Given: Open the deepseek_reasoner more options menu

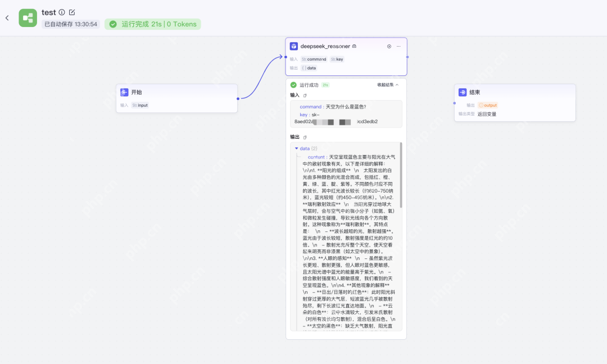Looking at the screenshot, I should [x=398, y=47].
